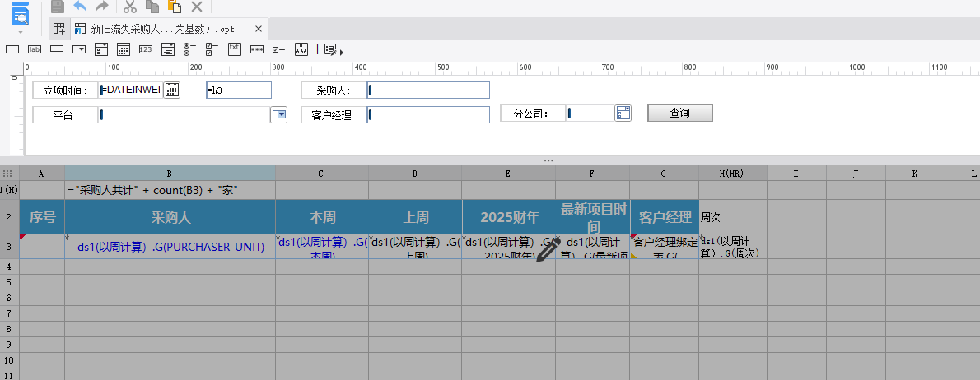980x380 pixels.
Task: Click the paste clipboard icon
Action: [174, 7]
